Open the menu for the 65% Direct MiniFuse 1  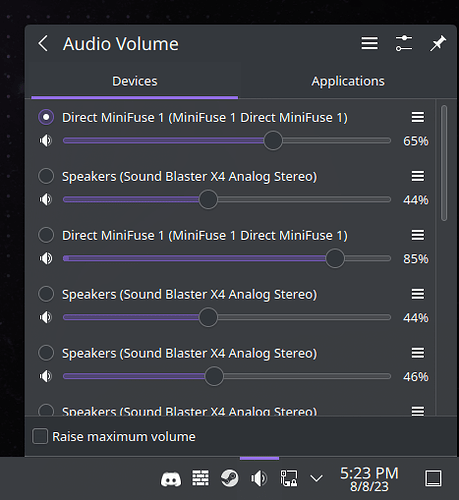tap(418, 117)
